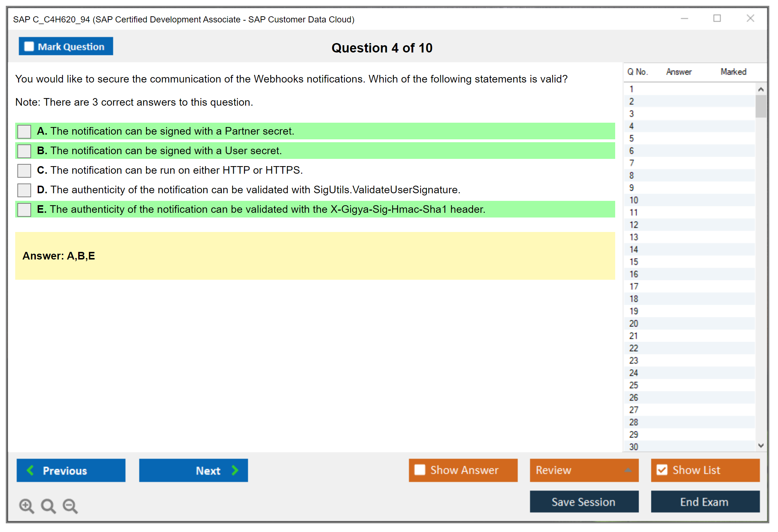Toggle the Show Answer checkbox button
Viewport: 778px width, 532px height.
pyautogui.click(x=420, y=470)
